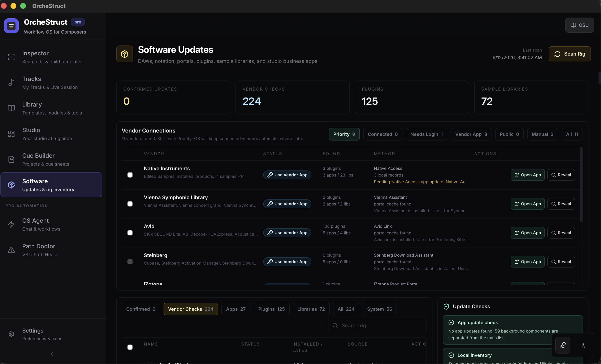Check the Avid vendor checkbox
The width and height of the screenshot is (601, 364).
click(x=130, y=233)
